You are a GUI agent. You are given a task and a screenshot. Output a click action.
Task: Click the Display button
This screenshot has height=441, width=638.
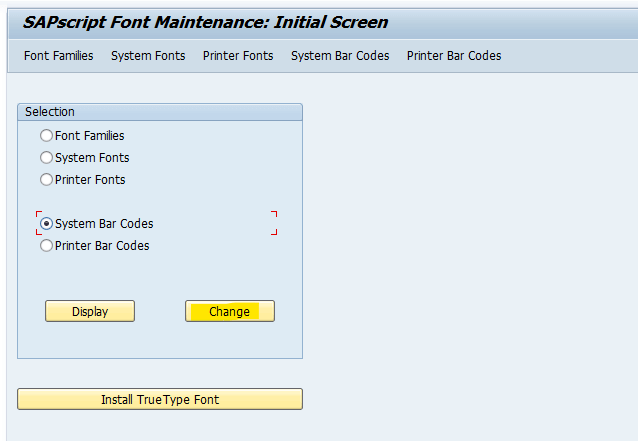90,311
